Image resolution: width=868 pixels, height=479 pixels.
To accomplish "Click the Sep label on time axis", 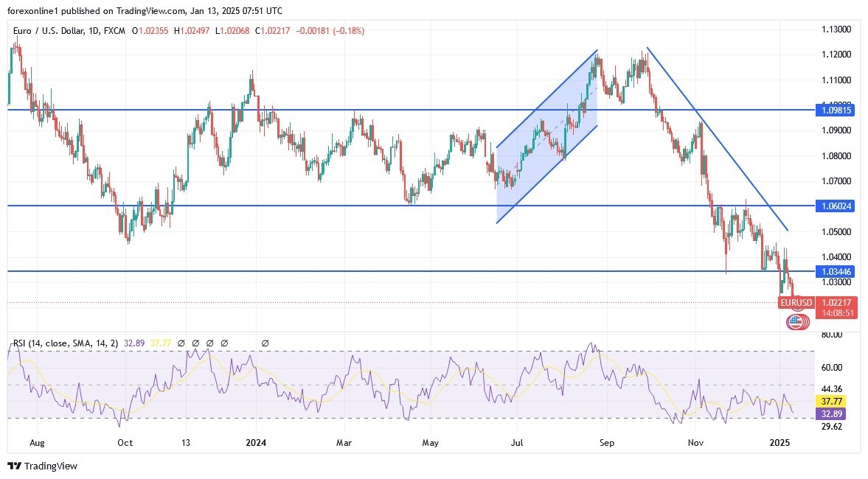I will (608, 443).
